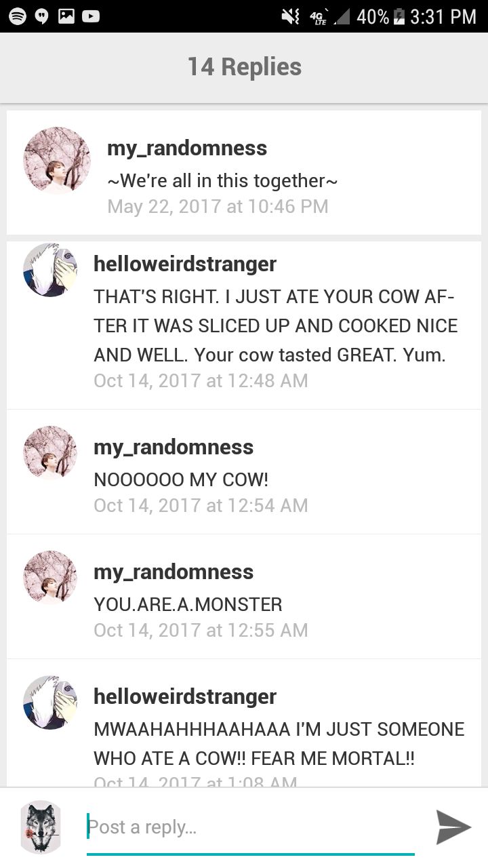
Task: Select the 'YOU.ARE.A.MONSTER' reply
Action: click(244, 596)
